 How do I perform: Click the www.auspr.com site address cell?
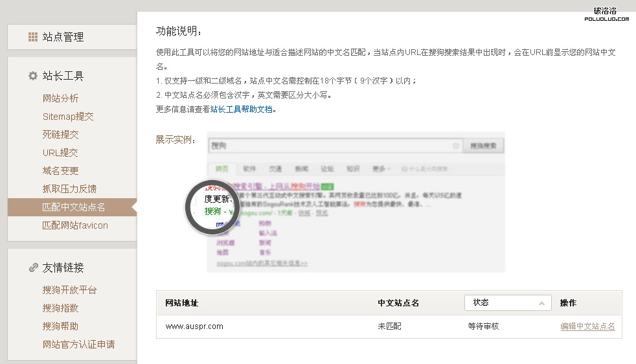(x=194, y=326)
